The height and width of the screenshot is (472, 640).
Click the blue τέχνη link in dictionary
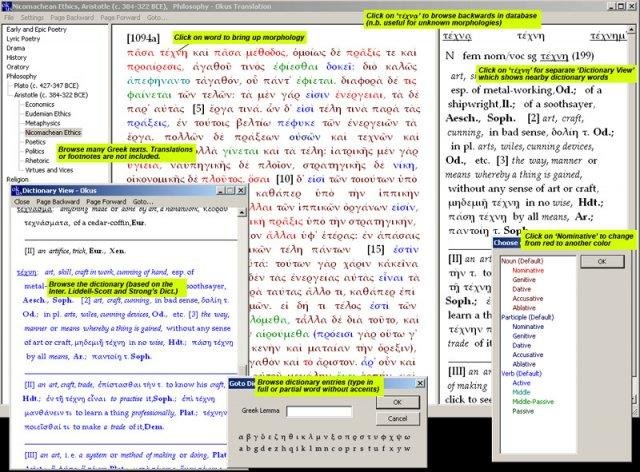point(27,270)
